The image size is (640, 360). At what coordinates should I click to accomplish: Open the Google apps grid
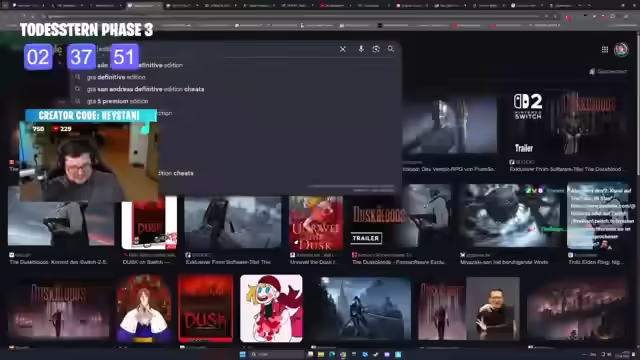tap(605, 49)
